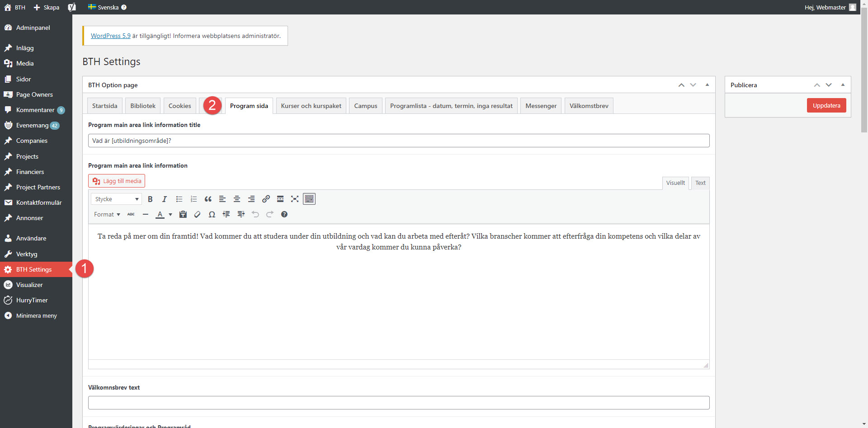Screen dimensions: 868x428
Task: Open the Välkomstbrev tab
Action: click(x=589, y=106)
